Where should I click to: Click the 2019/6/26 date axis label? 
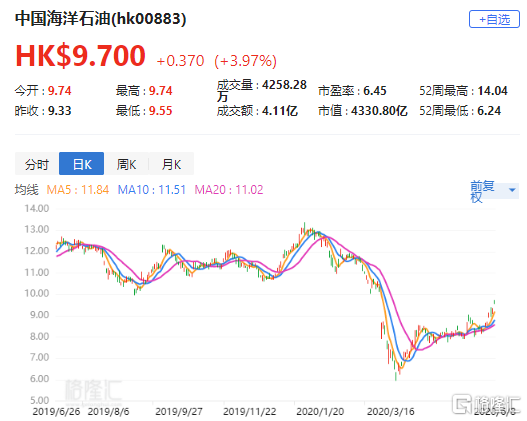pyautogui.click(x=56, y=412)
